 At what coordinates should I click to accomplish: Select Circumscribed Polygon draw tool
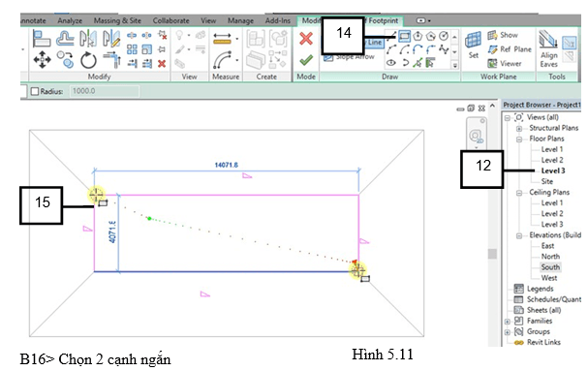pos(431,36)
